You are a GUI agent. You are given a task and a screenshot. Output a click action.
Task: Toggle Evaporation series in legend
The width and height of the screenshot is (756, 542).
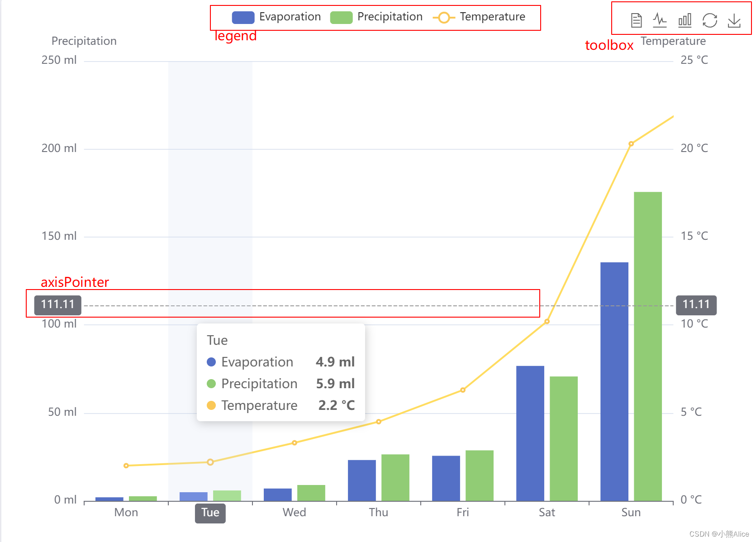[x=276, y=17]
